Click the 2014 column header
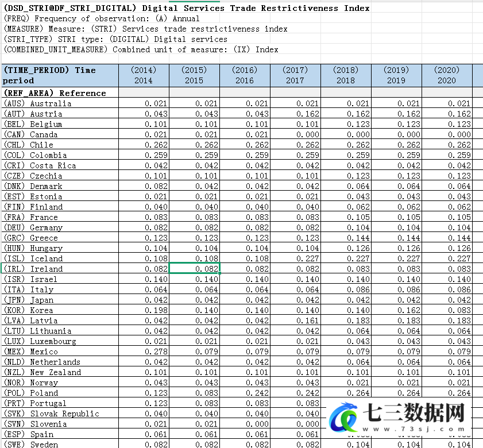Image resolution: width=483 pixels, height=448 pixels. pos(144,75)
